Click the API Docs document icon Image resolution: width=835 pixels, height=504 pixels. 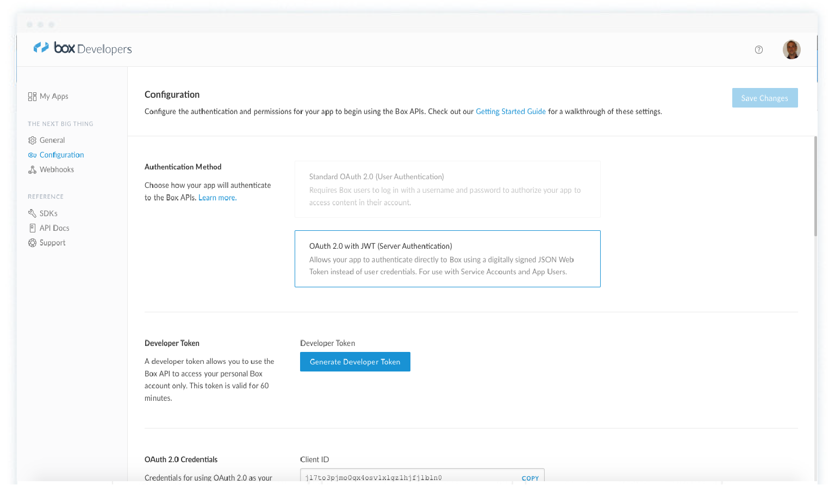[x=32, y=228]
